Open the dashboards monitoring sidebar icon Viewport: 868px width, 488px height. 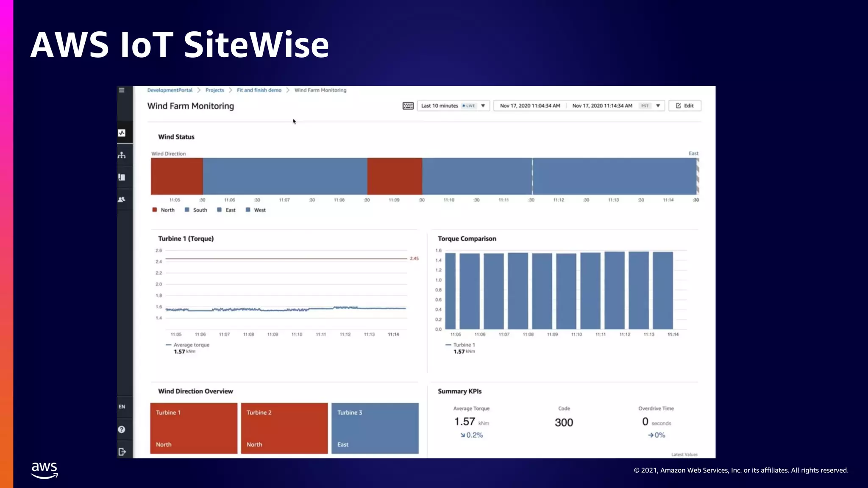tap(122, 133)
